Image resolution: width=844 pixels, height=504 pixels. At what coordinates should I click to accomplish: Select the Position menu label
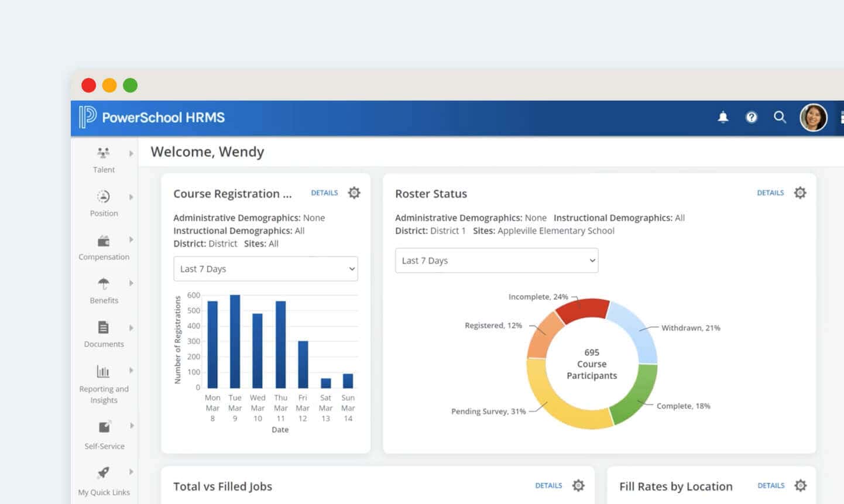(104, 213)
